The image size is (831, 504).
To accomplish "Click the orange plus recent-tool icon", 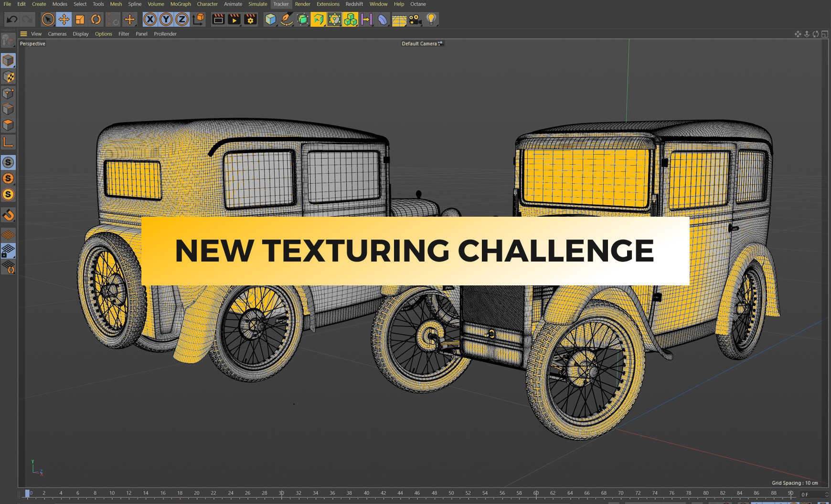I will [x=129, y=20].
